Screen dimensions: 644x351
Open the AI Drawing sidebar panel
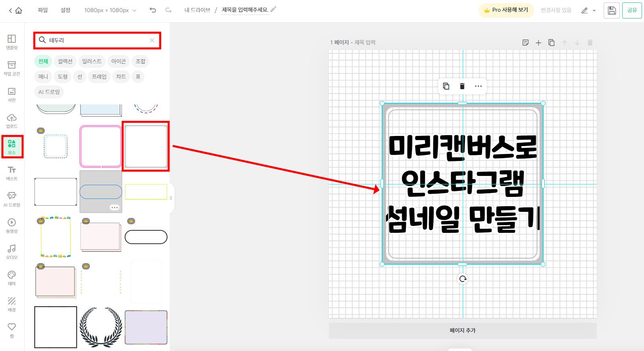[12, 199]
